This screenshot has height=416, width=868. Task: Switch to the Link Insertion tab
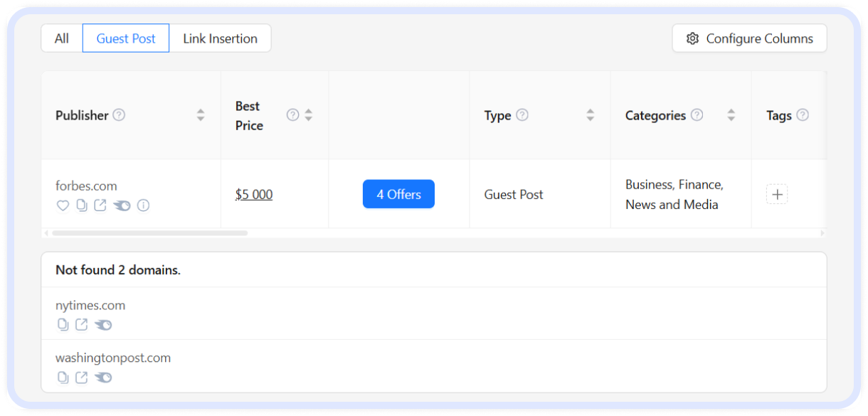click(220, 38)
